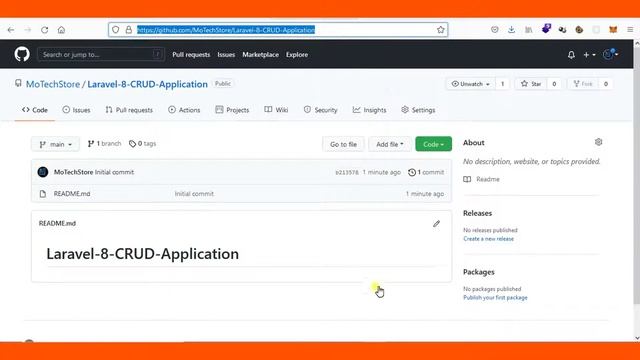The height and width of the screenshot is (360, 640).
Task: Go forward with the browser forward arrow
Action: pyautogui.click(x=28, y=30)
